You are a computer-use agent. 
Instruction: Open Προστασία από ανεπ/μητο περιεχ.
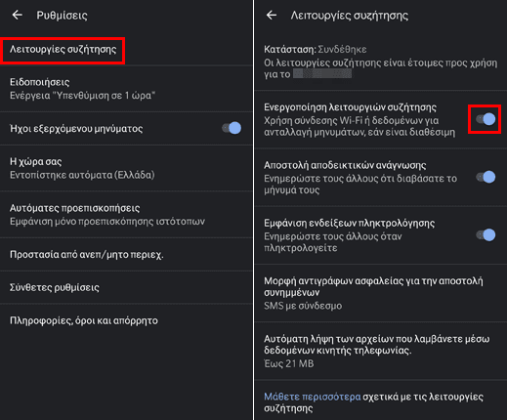coord(126,254)
